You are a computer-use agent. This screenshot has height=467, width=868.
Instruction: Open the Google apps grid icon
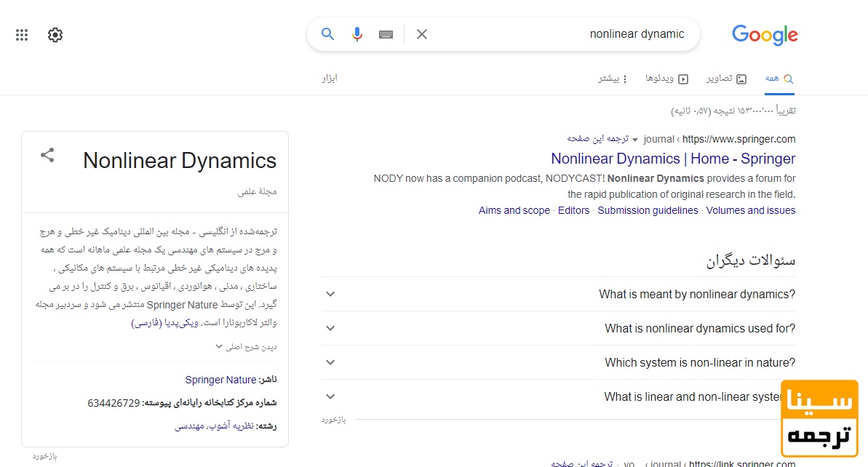(21, 34)
